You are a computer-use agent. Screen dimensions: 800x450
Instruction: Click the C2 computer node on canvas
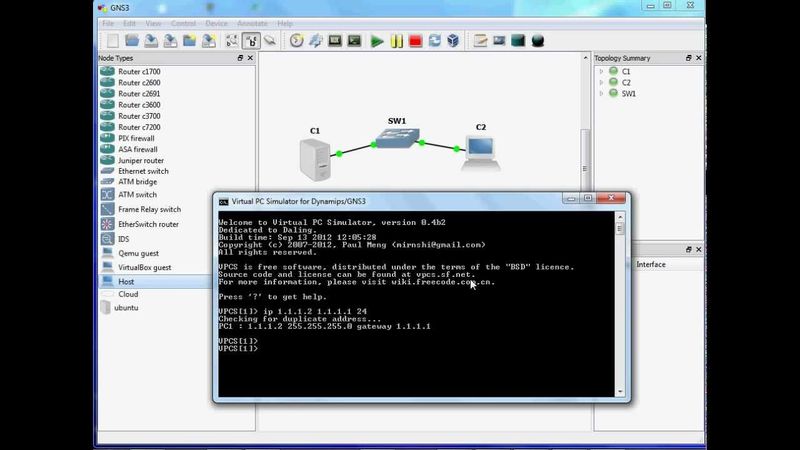[x=481, y=153]
